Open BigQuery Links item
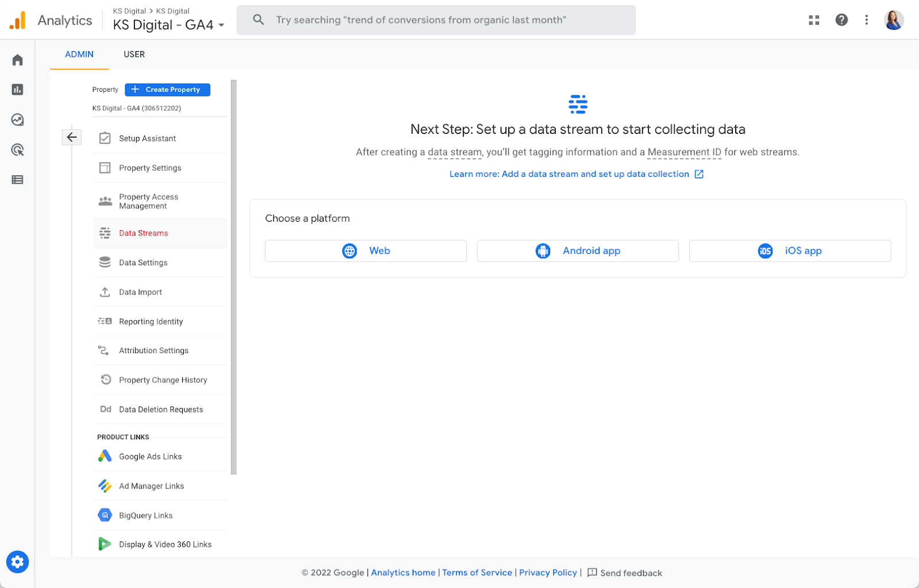Viewport: 919px width, 588px height. point(160,515)
